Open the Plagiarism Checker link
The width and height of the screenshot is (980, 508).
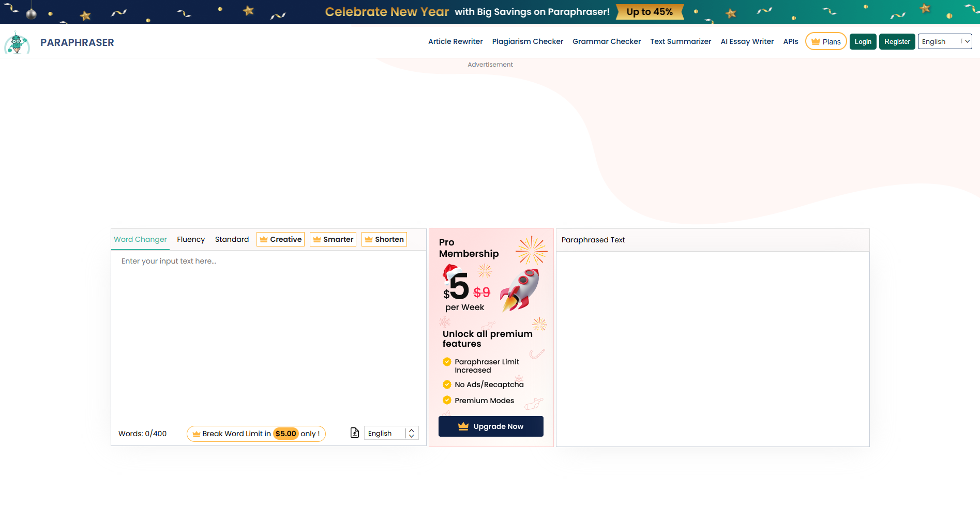pyautogui.click(x=527, y=41)
